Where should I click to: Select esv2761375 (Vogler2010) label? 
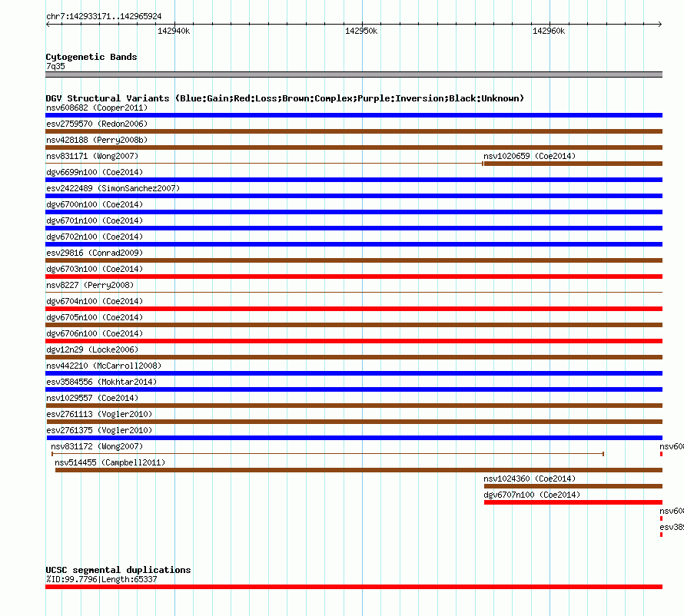pos(99,430)
